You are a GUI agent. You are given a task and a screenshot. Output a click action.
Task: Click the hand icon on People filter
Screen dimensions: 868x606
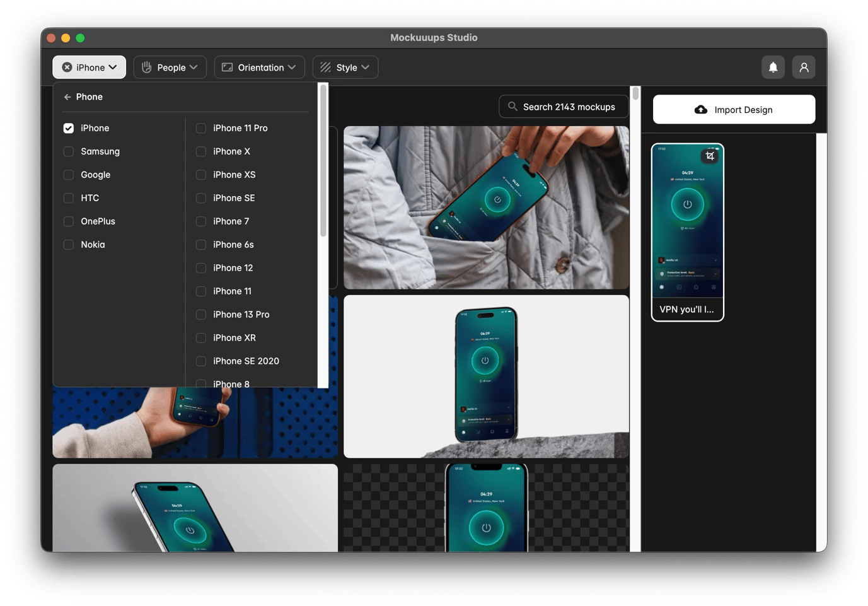click(147, 67)
